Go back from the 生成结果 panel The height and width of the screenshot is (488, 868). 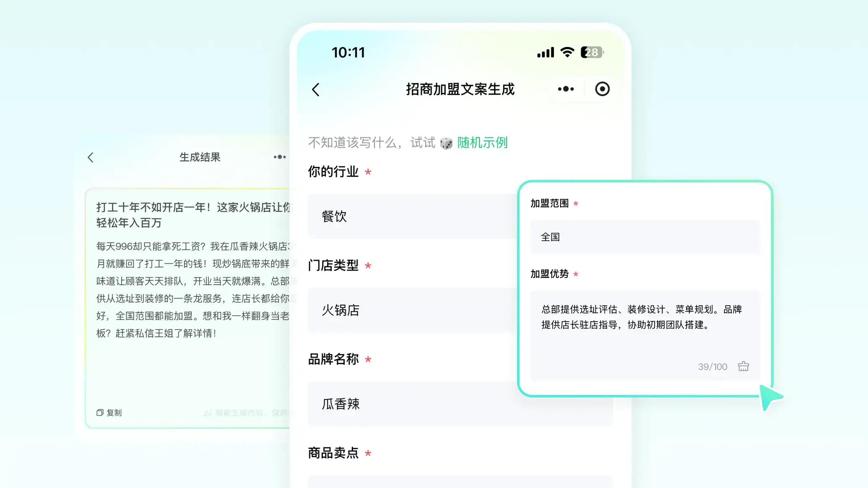[x=91, y=158]
